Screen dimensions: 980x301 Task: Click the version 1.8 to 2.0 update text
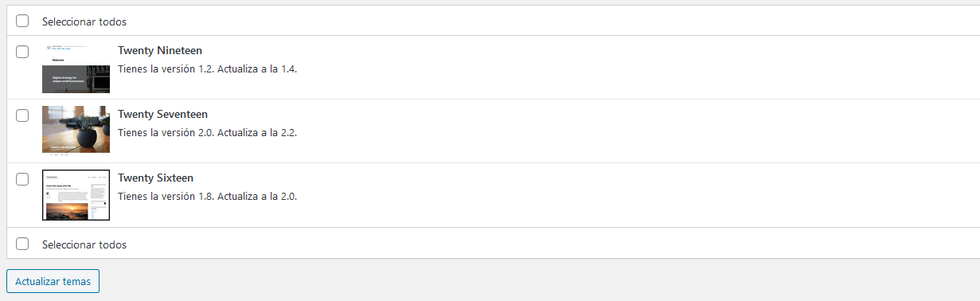[208, 196]
